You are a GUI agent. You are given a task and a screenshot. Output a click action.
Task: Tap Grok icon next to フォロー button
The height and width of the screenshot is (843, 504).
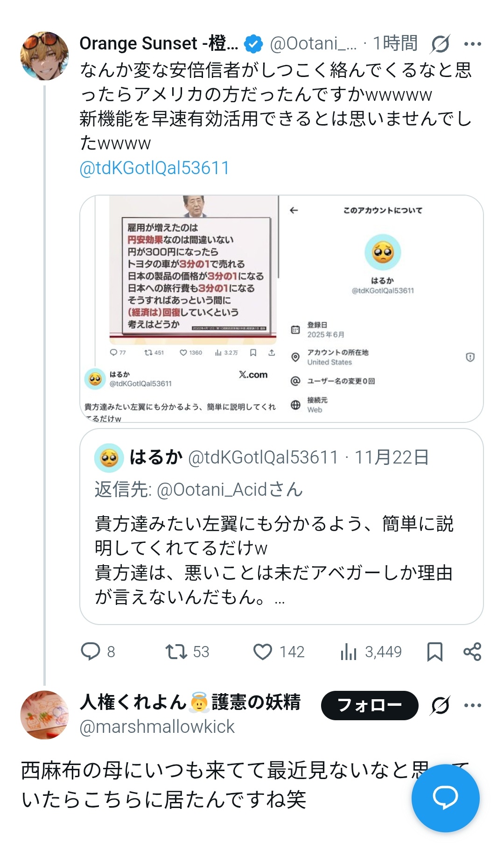click(440, 705)
